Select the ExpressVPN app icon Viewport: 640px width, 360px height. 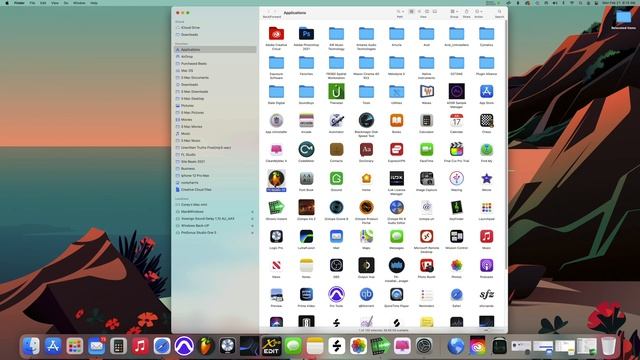click(x=396, y=149)
